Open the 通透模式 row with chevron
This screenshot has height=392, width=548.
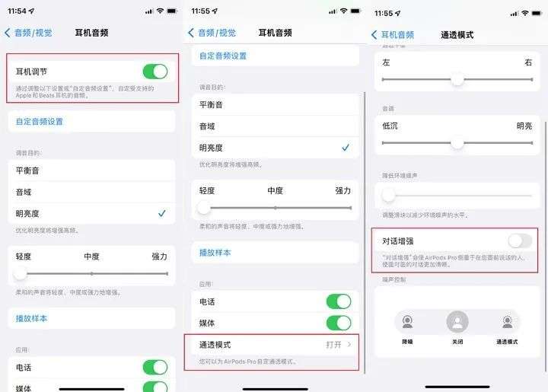click(x=275, y=345)
